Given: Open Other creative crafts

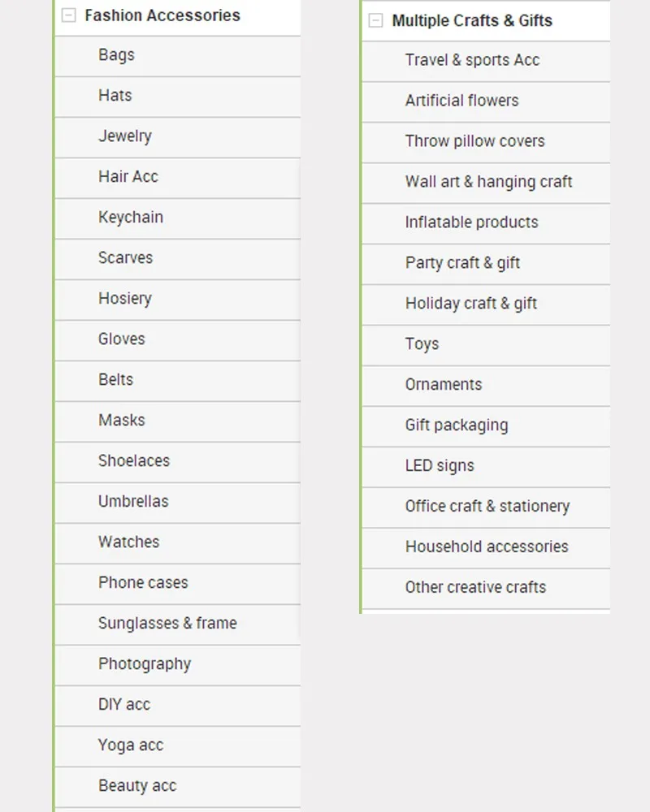Looking at the screenshot, I should (486, 589).
